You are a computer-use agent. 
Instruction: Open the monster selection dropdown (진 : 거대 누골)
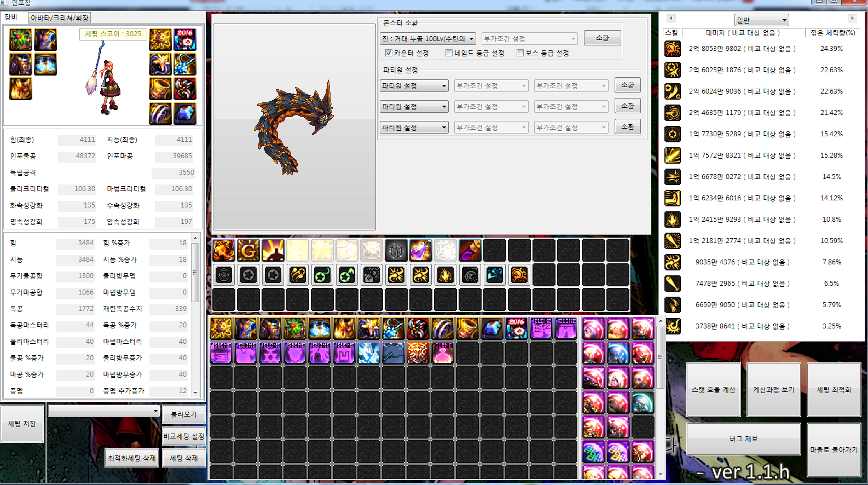427,39
